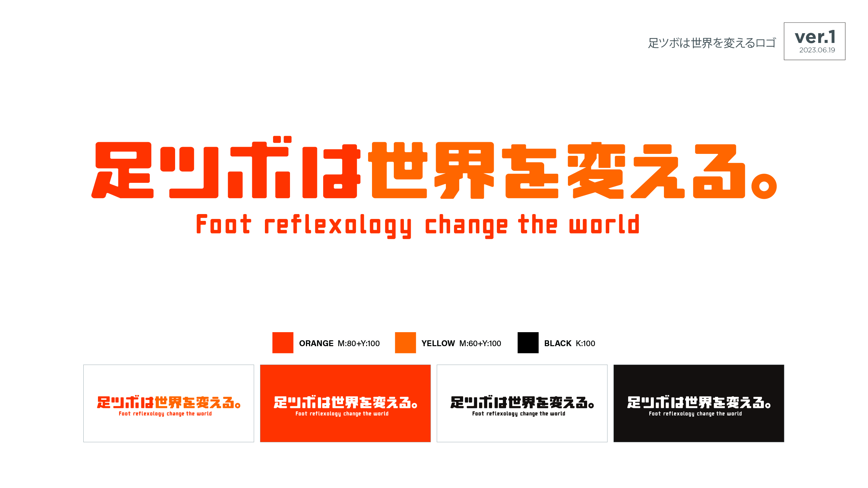Screen dimensions: 868x488
Task: Select the logo thumbnail on black background
Action: click(x=699, y=403)
